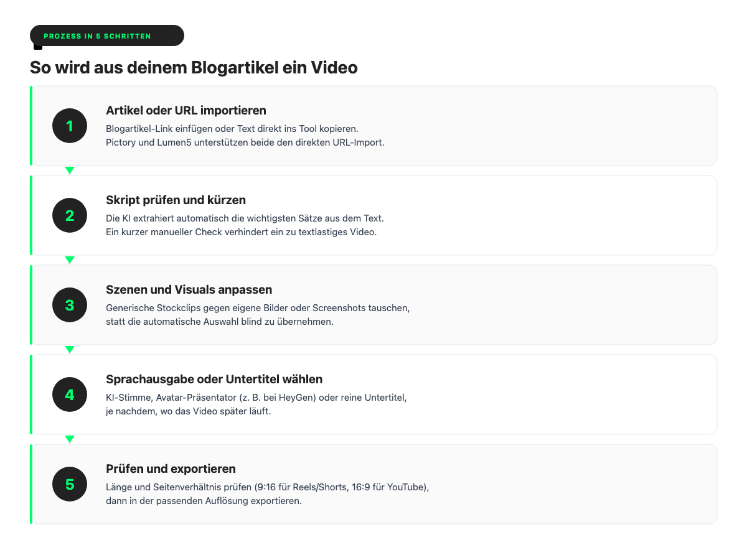This screenshot has width=747, height=560.
Task: Select the 'Szenen und Visuals anpassen' title
Action: click(189, 289)
